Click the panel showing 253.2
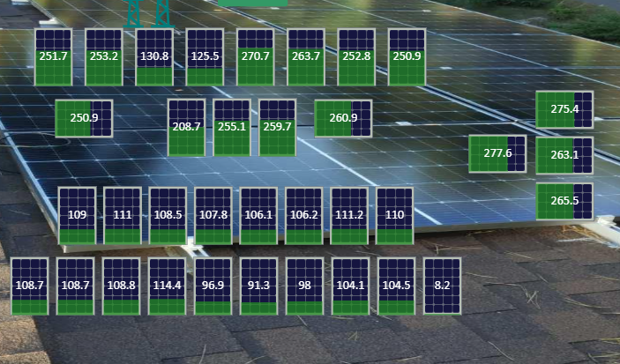The image size is (620, 364). tap(104, 57)
